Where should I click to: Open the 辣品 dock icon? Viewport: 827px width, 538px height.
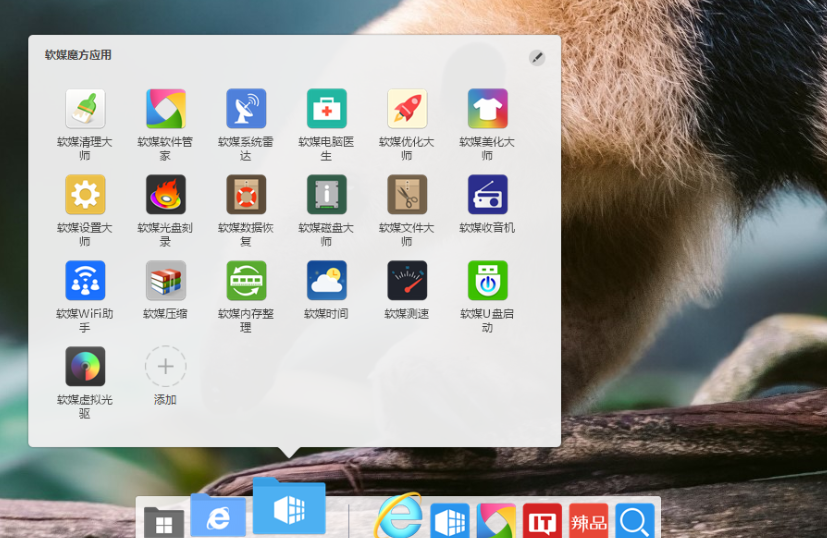(589, 521)
